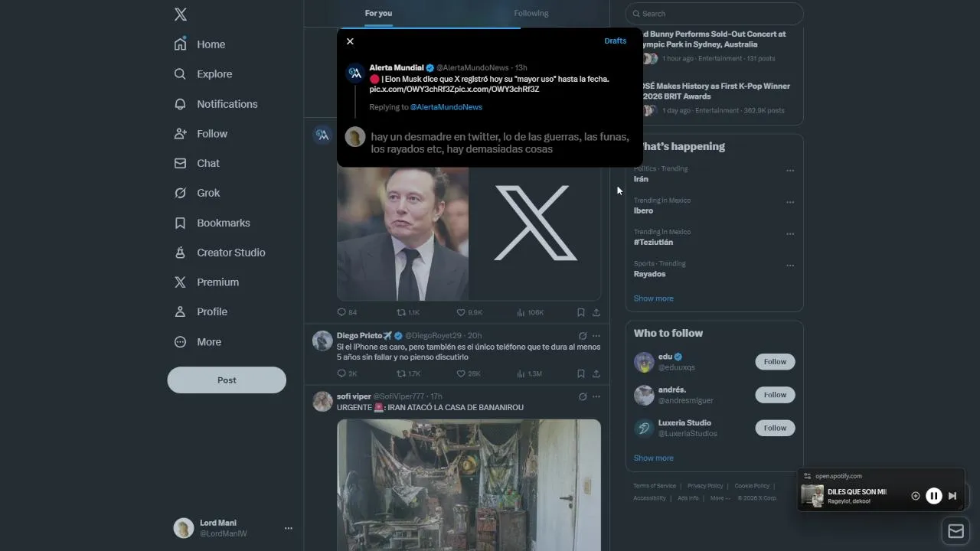The width and height of the screenshot is (980, 551).
Task: Expand account menu next to Lord Mani
Action: point(289,528)
